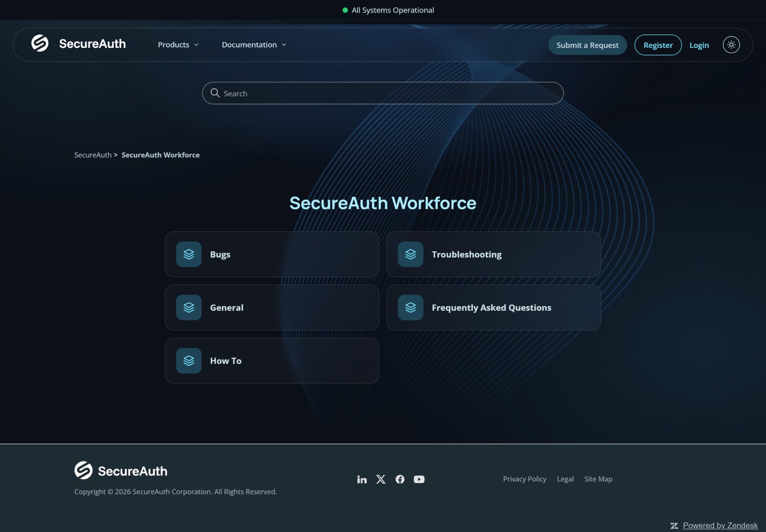Click the Bugs section stack icon
The width and height of the screenshot is (766, 532).
[x=189, y=254]
